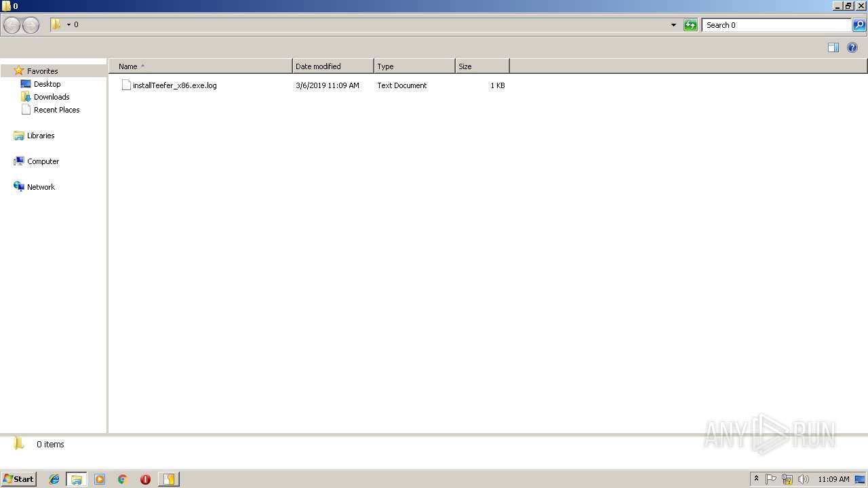Click the installTeefer log file icon
The image size is (868, 488).
point(126,85)
